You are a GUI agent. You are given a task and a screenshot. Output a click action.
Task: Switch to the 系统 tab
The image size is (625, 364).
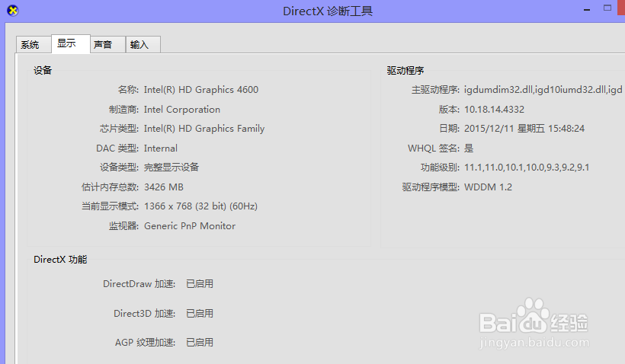pos(34,45)
